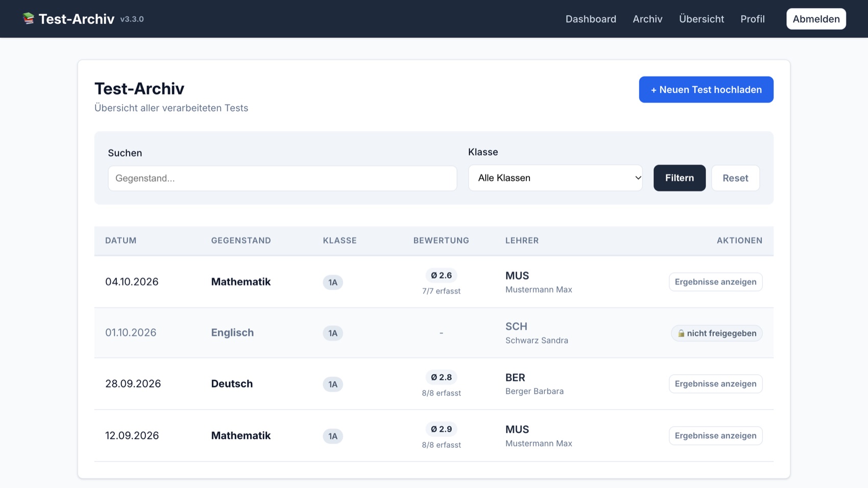
Task: Show results for Deutsch 28.09.2026
Action: click(x=715, y=384)
